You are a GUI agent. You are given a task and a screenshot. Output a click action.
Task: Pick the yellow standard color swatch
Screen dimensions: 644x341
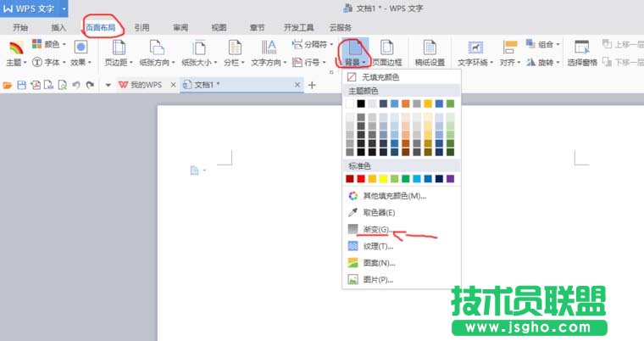click(383, 178)
